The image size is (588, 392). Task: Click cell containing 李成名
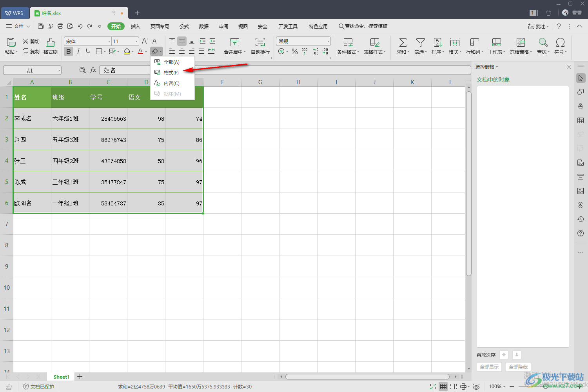pos(32,118)
